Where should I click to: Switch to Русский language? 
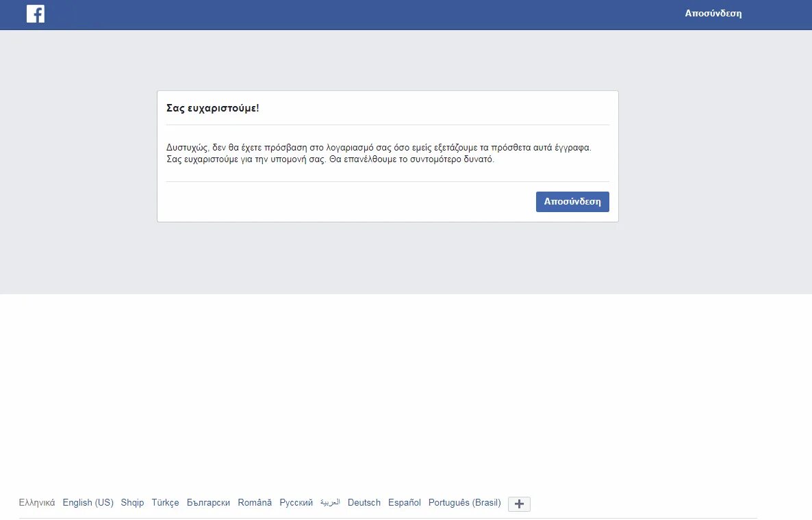(x=296, y=502)
